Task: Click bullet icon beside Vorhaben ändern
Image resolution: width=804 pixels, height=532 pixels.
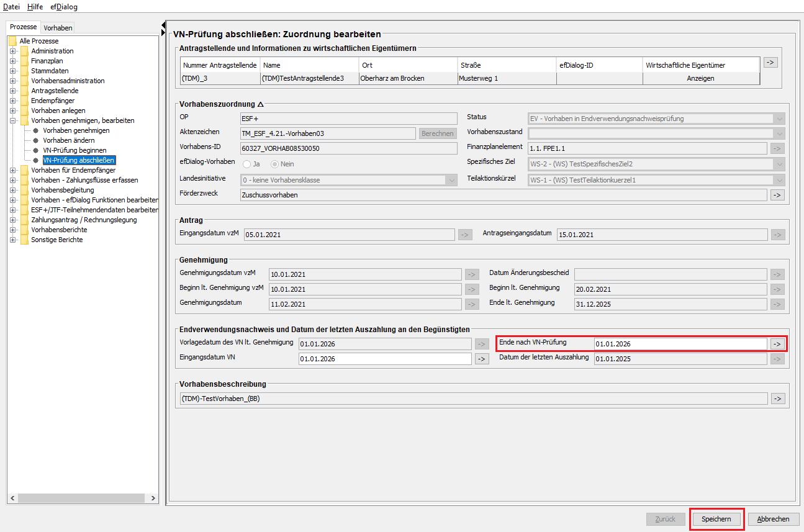Action: [x=36, y=140]
